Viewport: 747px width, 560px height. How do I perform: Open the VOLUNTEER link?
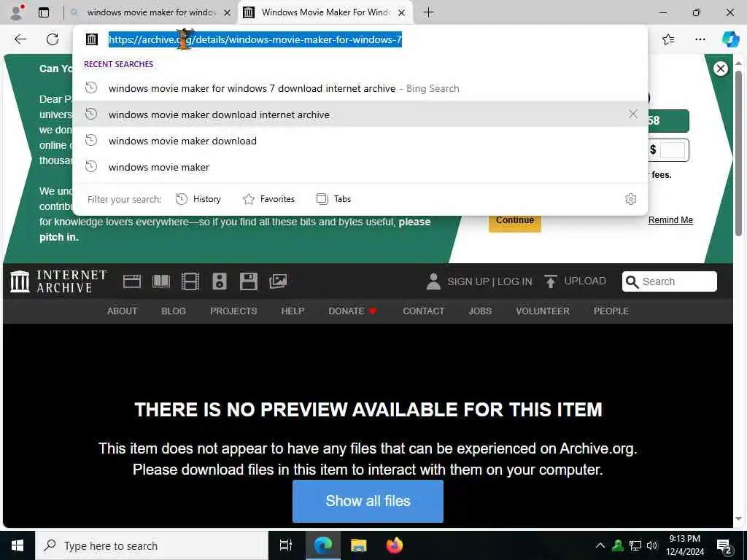tap(543, 311)
